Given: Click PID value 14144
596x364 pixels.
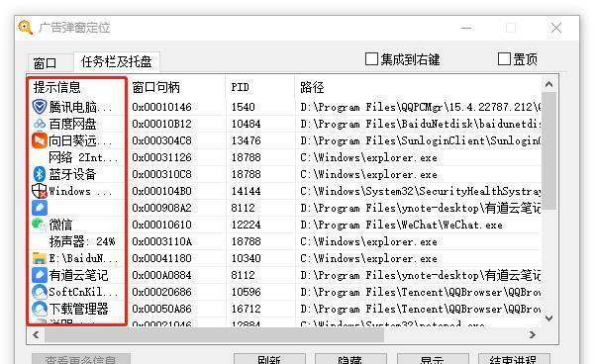Looking at the screenshot, I should pyautogui.click(x=246, y=191).
